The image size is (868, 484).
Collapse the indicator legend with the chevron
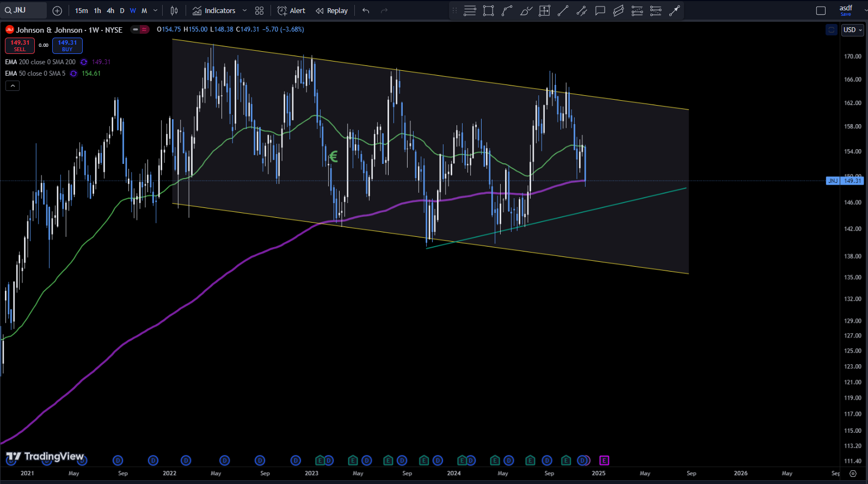click(x=13, y=85)
